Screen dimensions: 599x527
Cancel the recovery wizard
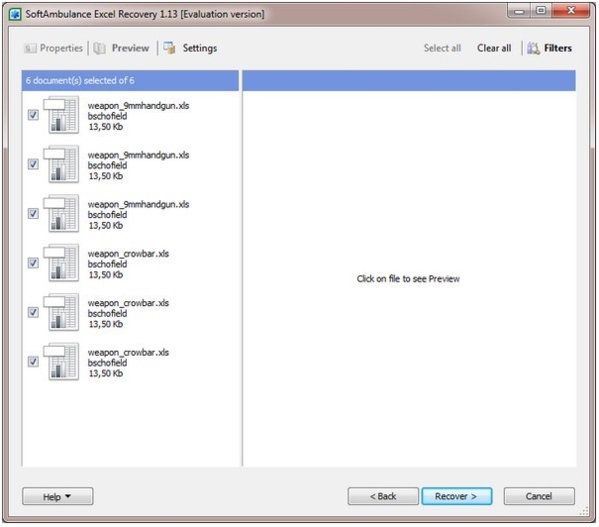539,496
